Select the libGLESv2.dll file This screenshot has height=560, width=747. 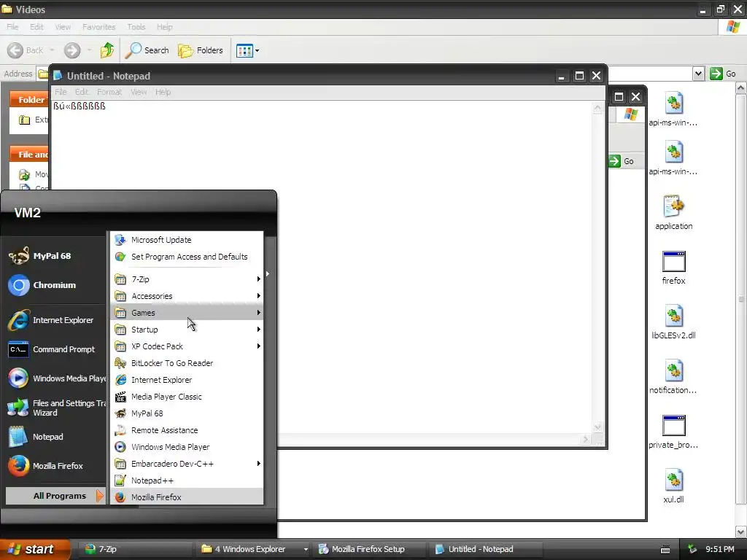673,322
